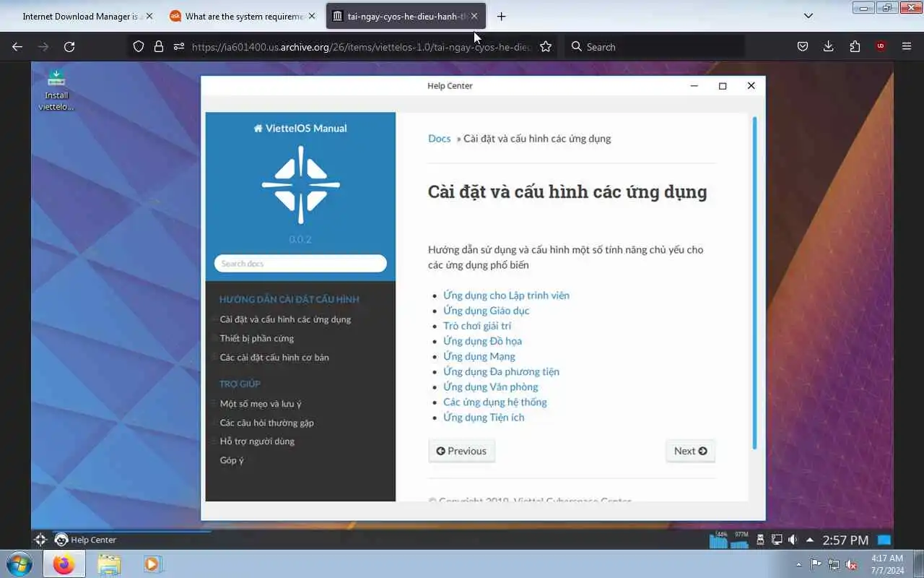Viewport: 924px width, 578px height.
Task: Open the Windows Start menu
Action: tap(19, 564)
